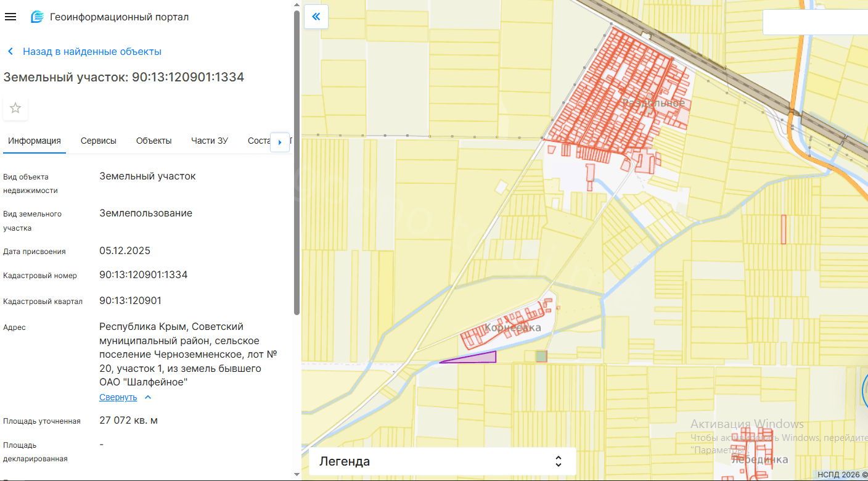Click the back arrow icon

tap(10, 52)
